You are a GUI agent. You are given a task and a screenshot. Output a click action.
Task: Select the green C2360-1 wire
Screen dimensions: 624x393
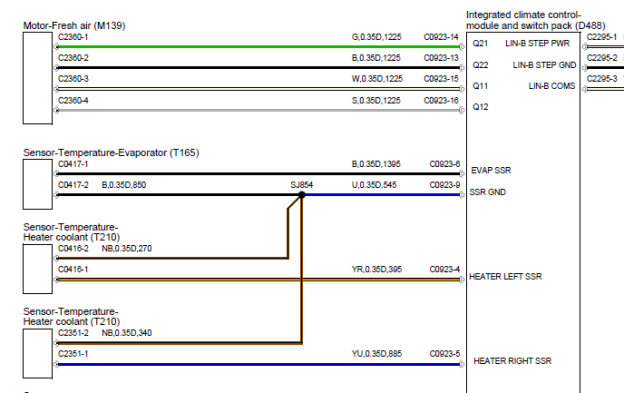(259, 47)
